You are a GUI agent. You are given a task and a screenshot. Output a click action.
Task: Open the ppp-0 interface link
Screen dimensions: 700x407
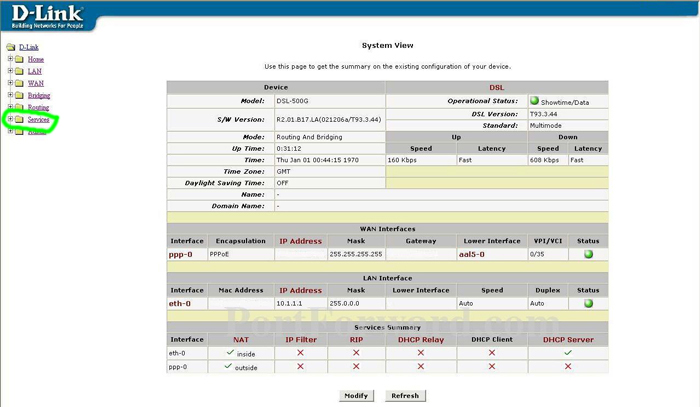click(x=180, y=254)
